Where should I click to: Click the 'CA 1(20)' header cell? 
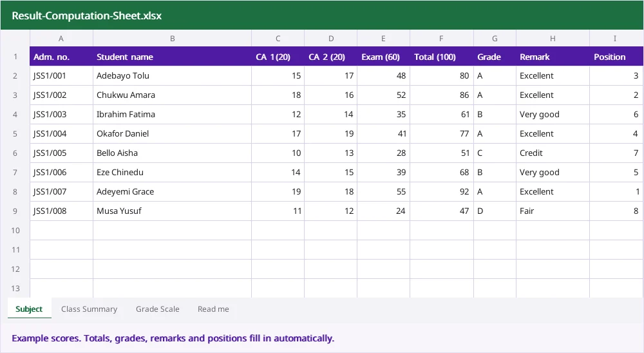[x=278, y=56]
